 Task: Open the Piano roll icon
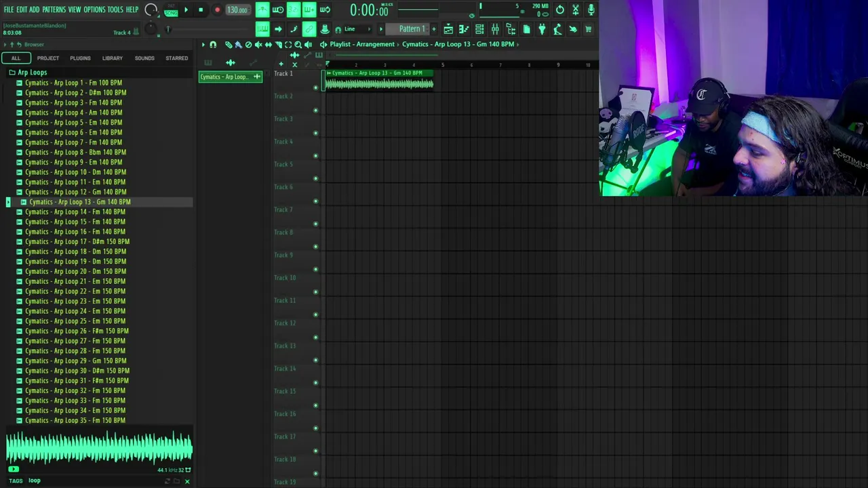pyautogui.click(x=464, y=29)
